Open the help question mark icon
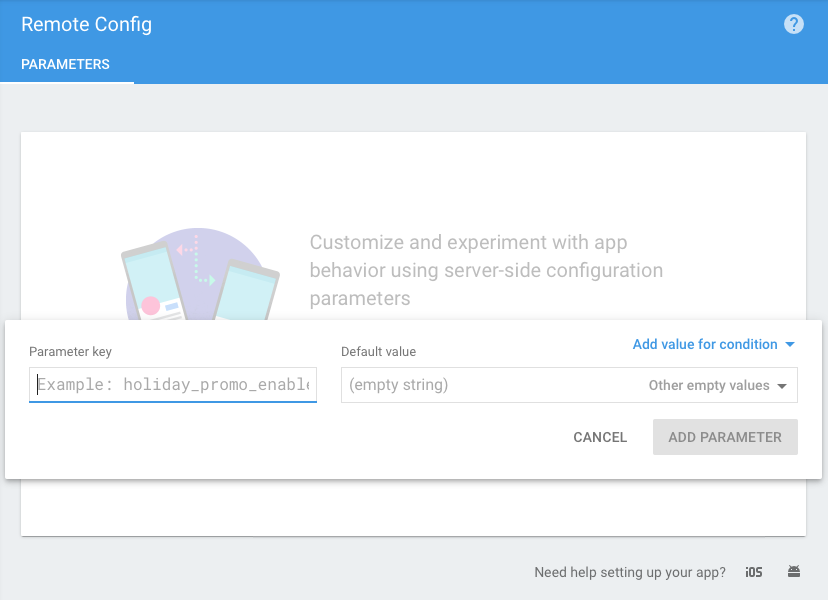The image size is (828, 600). [794, 24]
